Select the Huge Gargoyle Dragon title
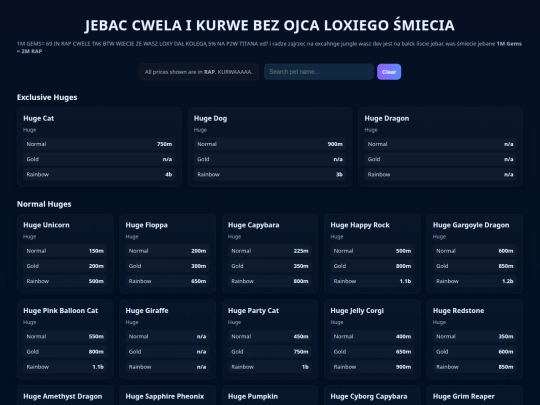The image size is (540, 405). (471, 225)
